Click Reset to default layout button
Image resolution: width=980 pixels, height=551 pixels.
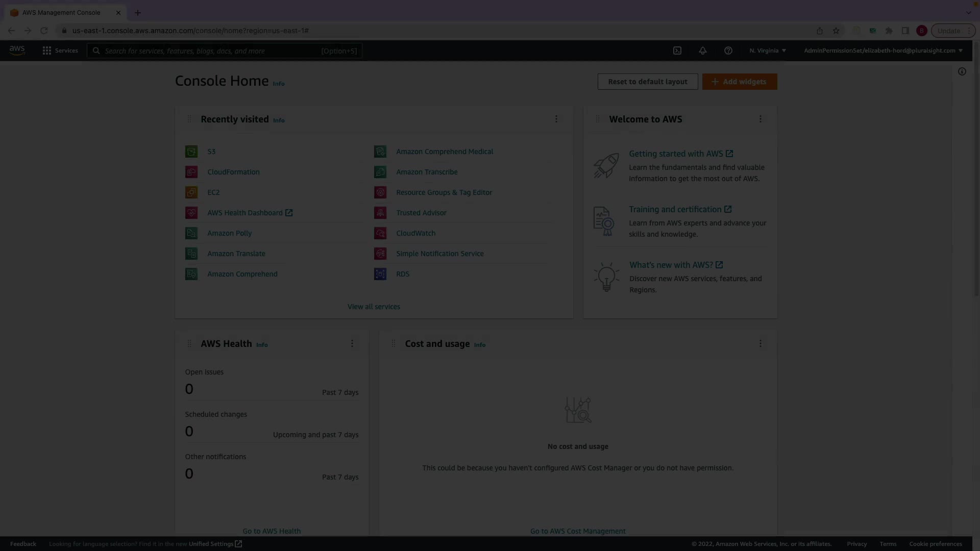[x=648, y=82]
